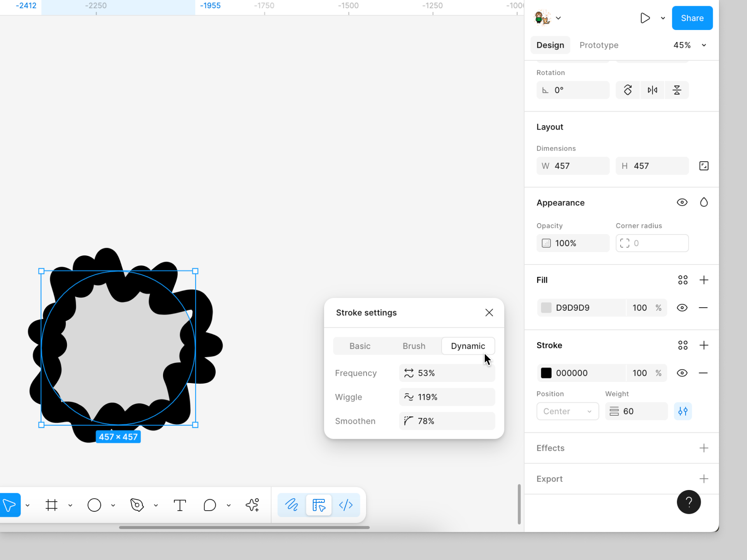Open the stroke color swatch 000000
The height and width of the screenshot is (560, 747).
[546, 373]
